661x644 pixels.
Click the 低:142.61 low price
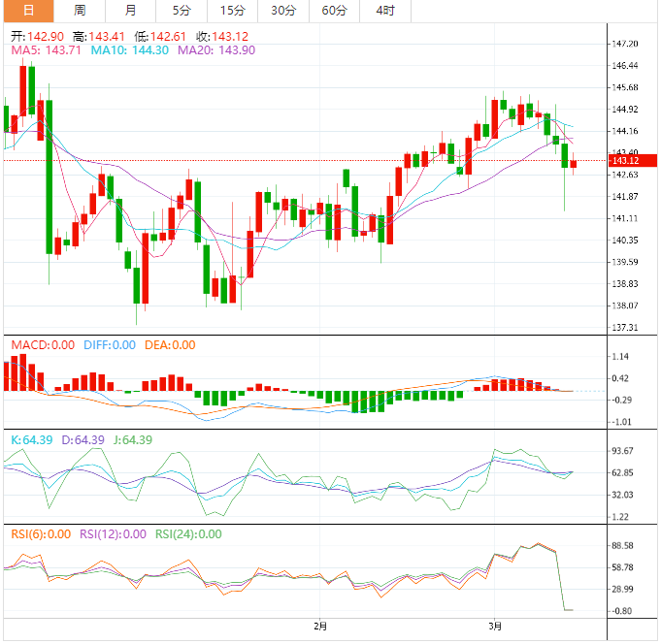click(160, 37)
